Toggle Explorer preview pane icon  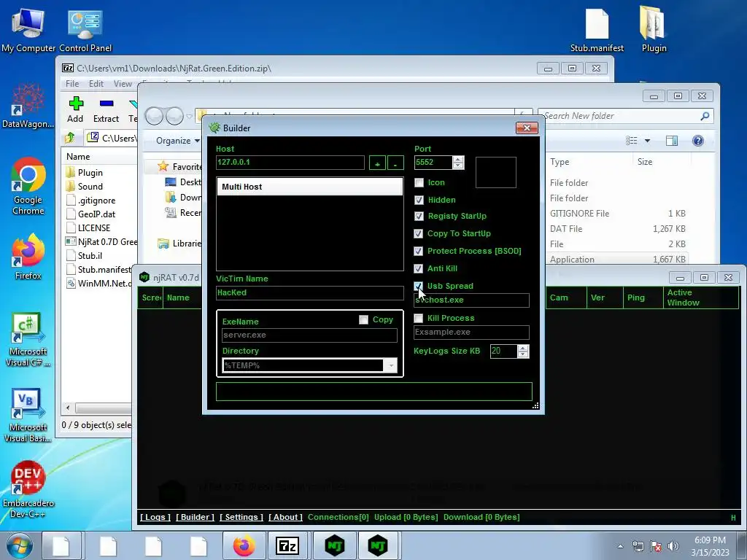pos(672,141)
